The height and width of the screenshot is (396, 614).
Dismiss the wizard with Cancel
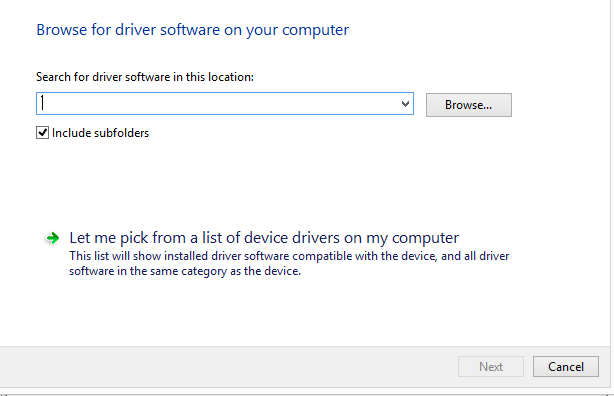click(565, 367)
